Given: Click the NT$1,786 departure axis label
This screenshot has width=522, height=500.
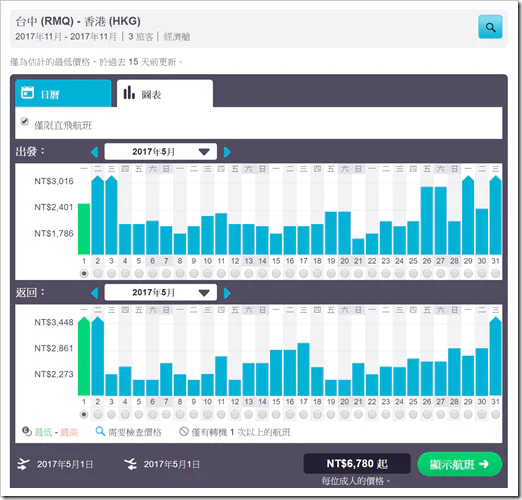Looking at the screenshot, I should [54, 233].
